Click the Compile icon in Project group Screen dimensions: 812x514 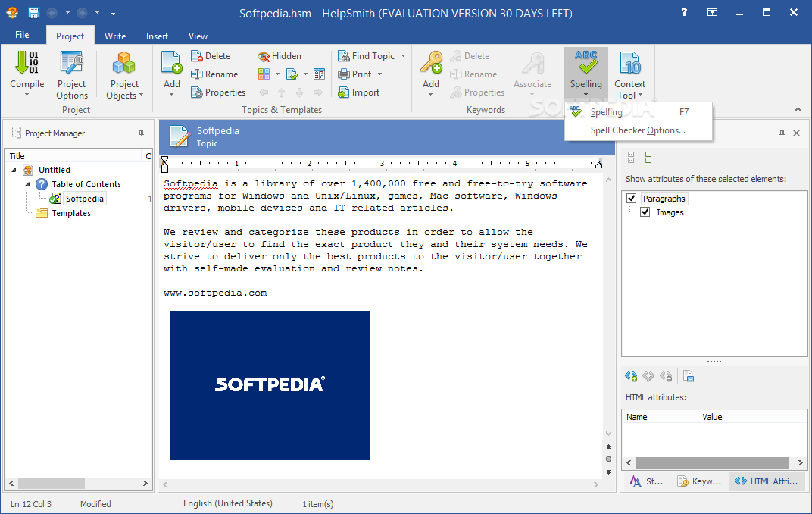(x=27, y=63)
